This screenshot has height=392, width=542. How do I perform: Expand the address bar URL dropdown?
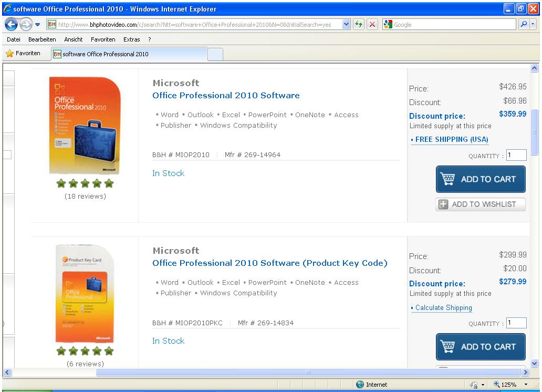[346, 25]
